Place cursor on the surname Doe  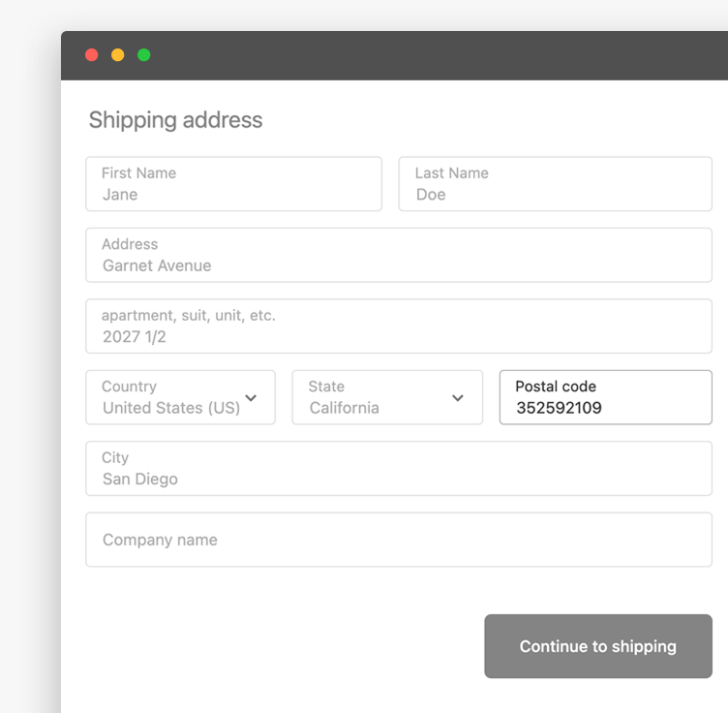click(431, 195)
